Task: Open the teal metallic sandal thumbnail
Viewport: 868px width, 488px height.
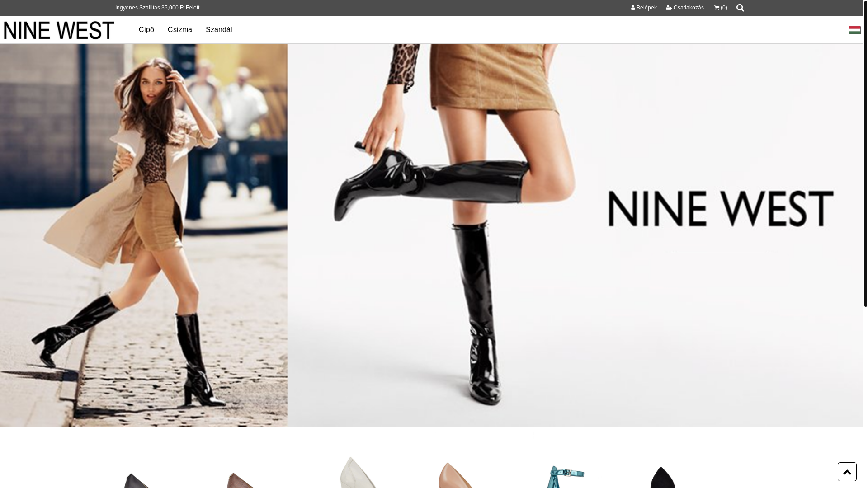Action: point(565,477)
